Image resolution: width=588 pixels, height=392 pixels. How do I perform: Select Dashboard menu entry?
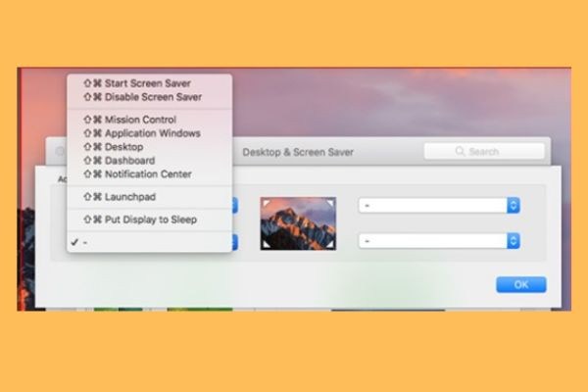[150, 161]
